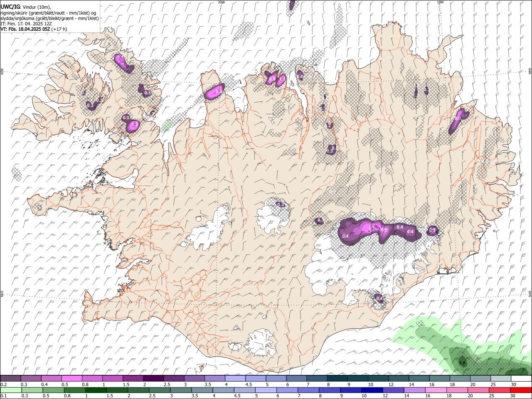Click the 'slydda/snjókoma' legend description line

pos(49,18)
